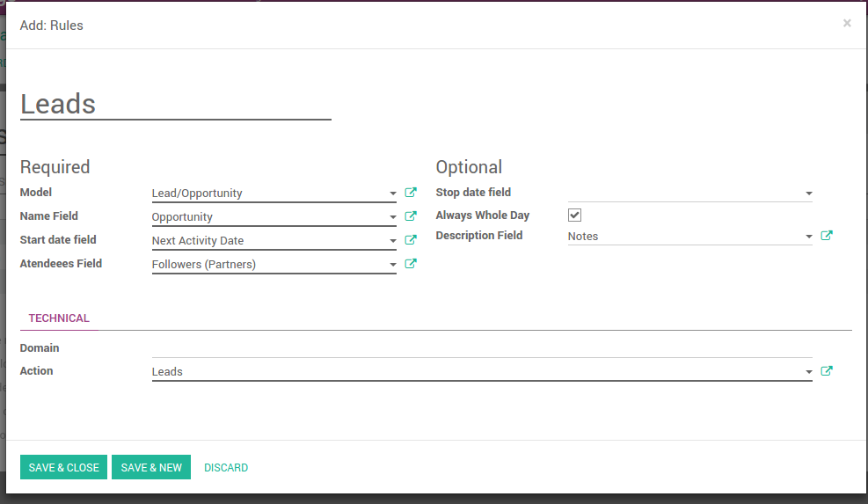This screenshot has width=868, height=504.
Task: Expand the Description Field dropdown arrow
Action: [x=808, y=237]
